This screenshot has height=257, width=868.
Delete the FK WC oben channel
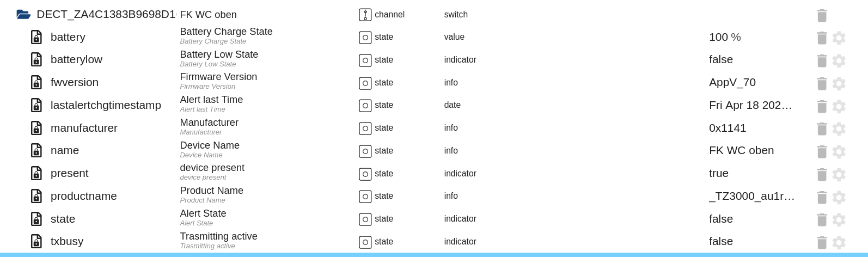point(822,15)
